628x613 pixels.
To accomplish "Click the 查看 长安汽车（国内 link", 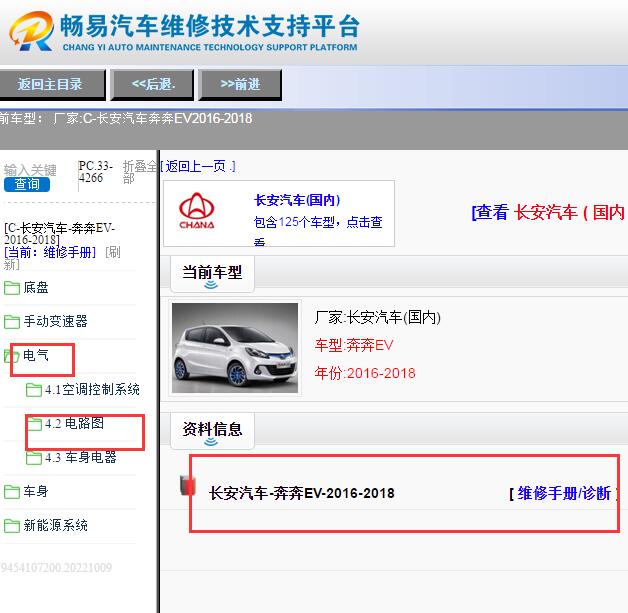I will 548,212.
